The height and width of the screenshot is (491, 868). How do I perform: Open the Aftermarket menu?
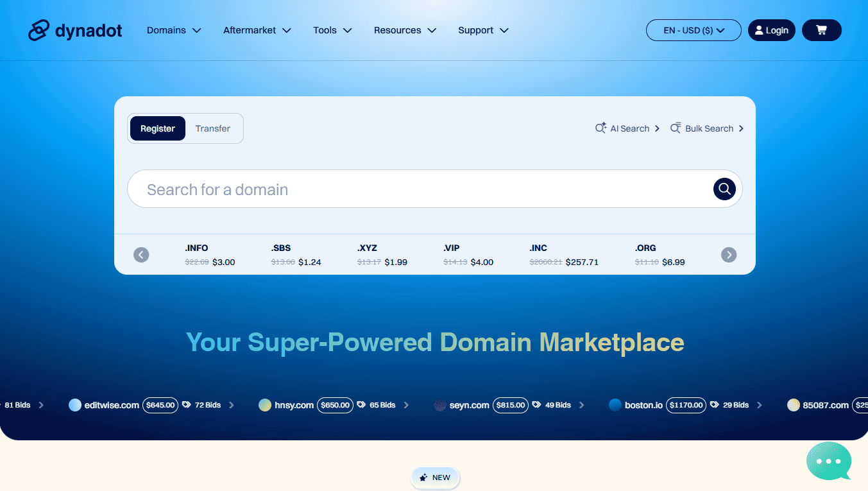click(256, 30)
